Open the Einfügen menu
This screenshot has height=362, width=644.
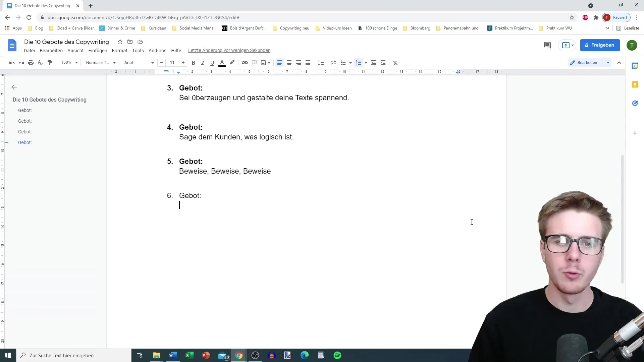(98, 51)
